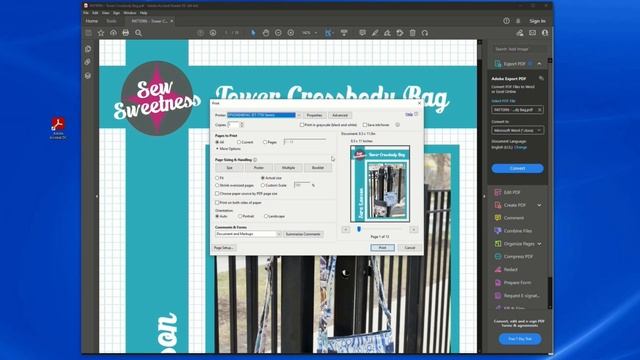Switch to the Home tab

pos(91,21)
